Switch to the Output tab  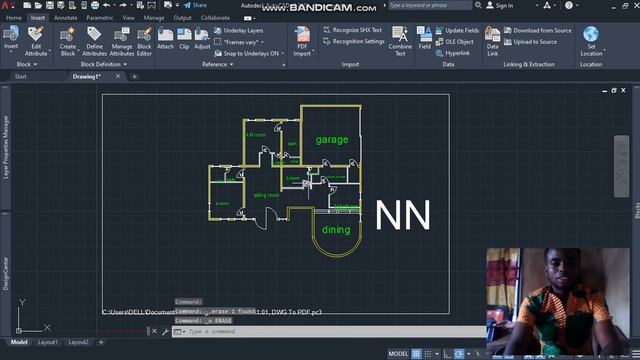(x=182, y=18)
